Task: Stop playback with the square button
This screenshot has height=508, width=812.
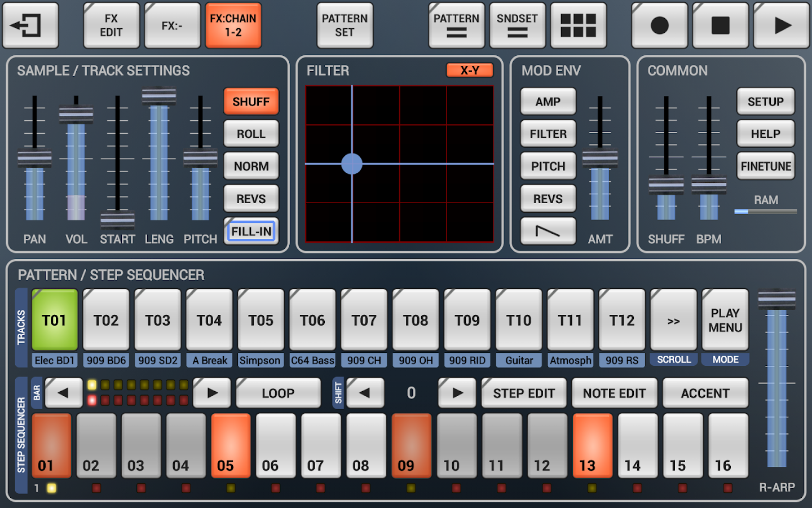Action: [x=720, y=25]
